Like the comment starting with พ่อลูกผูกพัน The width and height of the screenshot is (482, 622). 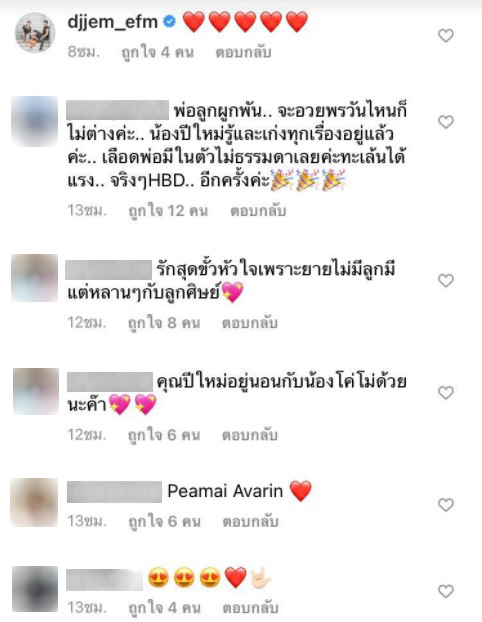click(x=446, y=122)
